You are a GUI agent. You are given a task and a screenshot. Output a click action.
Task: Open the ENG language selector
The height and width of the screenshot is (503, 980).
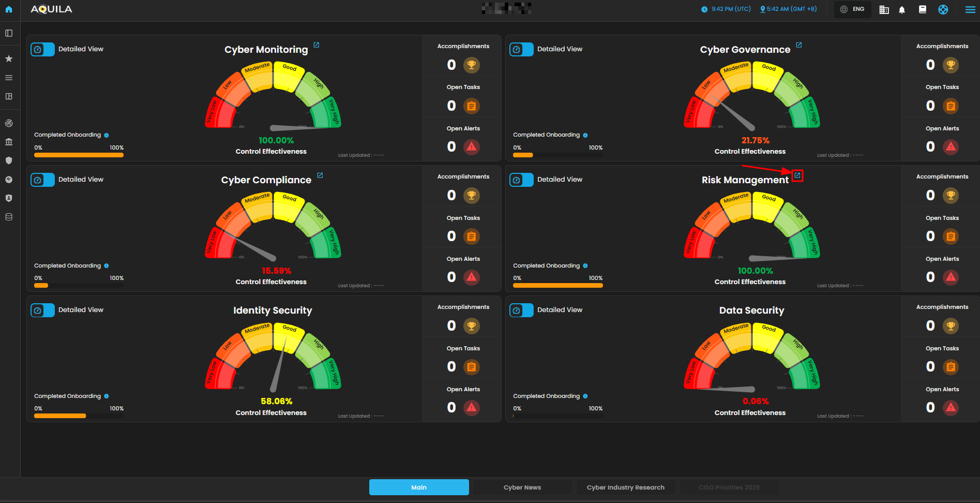852,9
